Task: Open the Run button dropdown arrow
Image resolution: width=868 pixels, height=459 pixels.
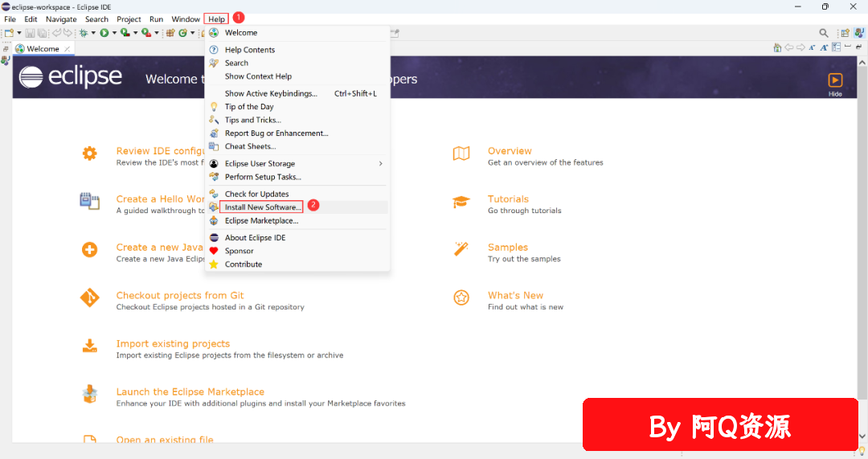Action: (x=115, y=33)
